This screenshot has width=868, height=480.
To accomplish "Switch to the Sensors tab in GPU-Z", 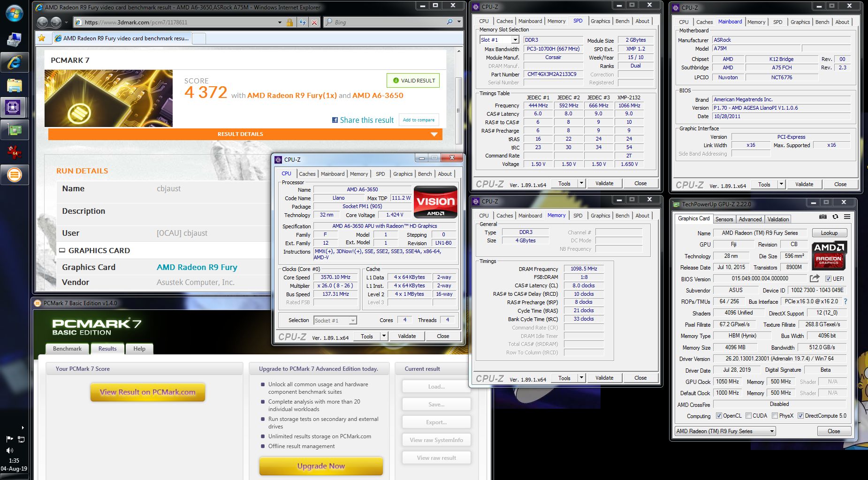I will [x=724, y=219].
